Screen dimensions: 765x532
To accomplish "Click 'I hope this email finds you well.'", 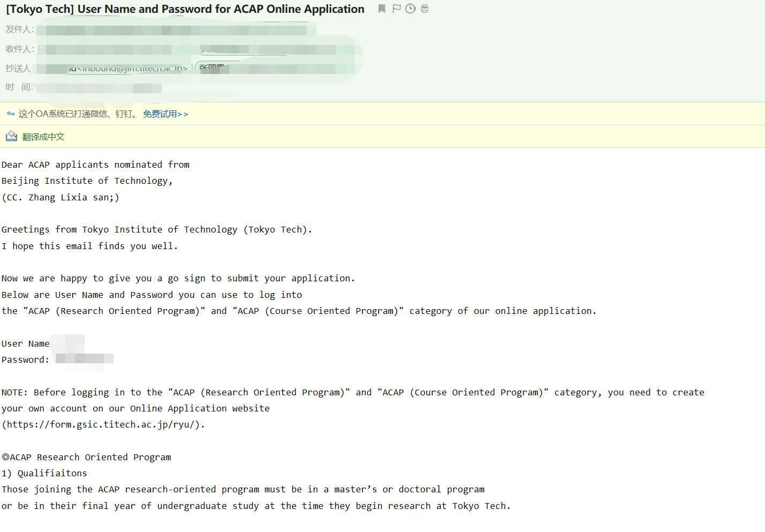I will point(90,246).
